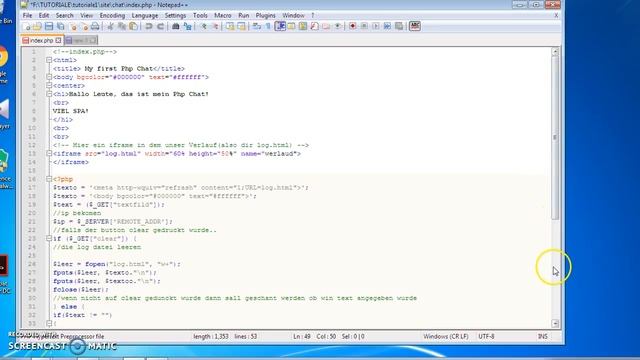This screenshot has width=640, height=360.
Task: Toggle file monitoring eye icon
Action: (x=338, y=27)
